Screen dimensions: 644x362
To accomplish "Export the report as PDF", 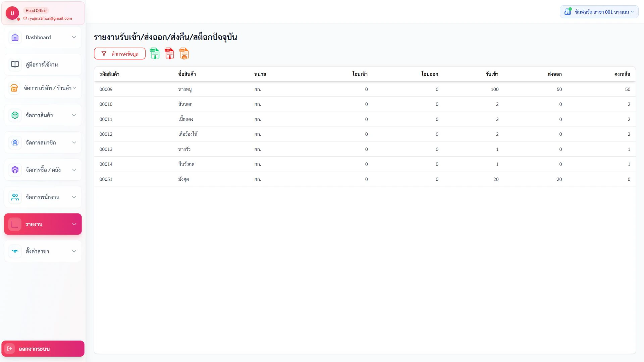I will pos(169,54).
